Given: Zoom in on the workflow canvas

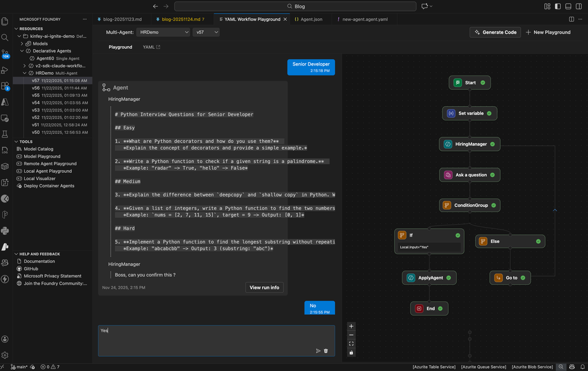Looking at the screenshot, I should click(x=351, y=326).
